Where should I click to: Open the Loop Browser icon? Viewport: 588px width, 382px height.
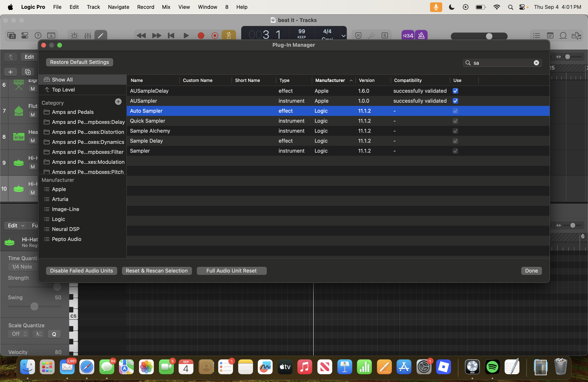click(563, 36)
